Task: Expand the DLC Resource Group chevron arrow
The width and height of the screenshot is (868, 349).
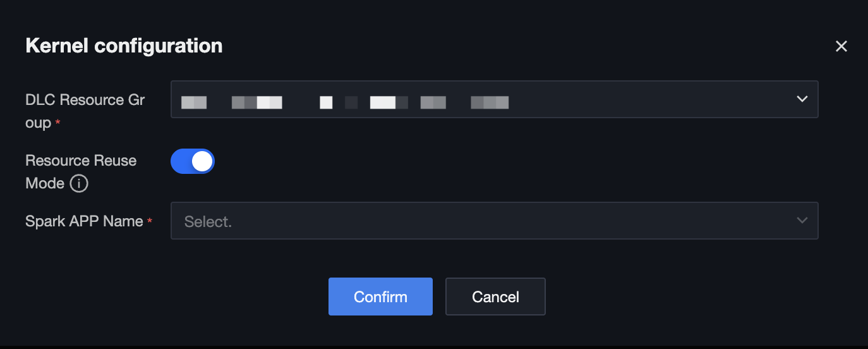Action: 802,99
